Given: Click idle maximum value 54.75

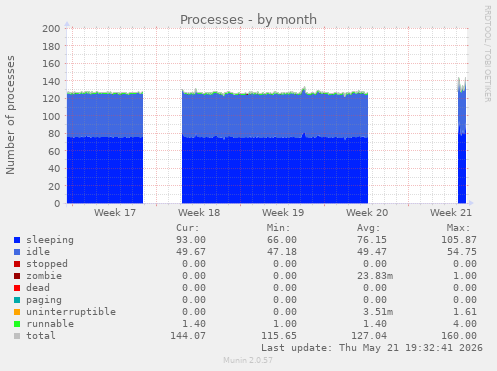Looking at the screenshot, I should coord(462,252).
